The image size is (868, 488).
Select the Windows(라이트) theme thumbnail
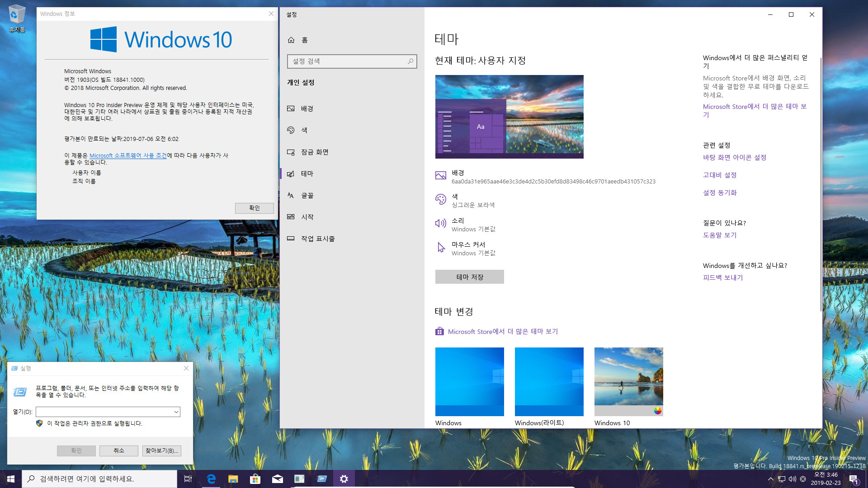coord(549,382)
